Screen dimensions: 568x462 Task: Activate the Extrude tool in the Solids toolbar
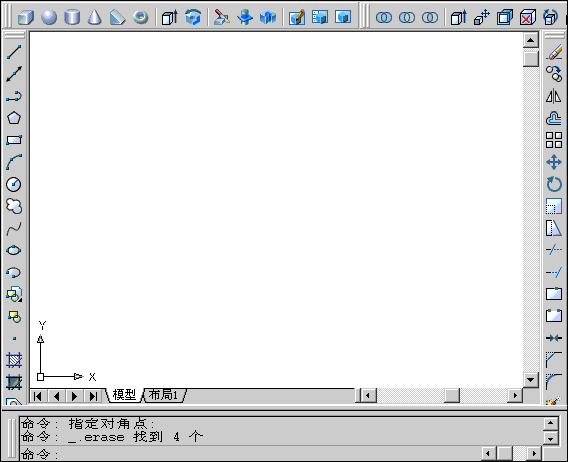click(x=170, y=17)
